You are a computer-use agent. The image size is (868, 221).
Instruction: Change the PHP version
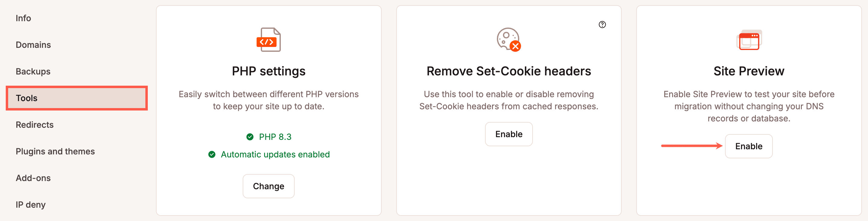tap(269, 186)
